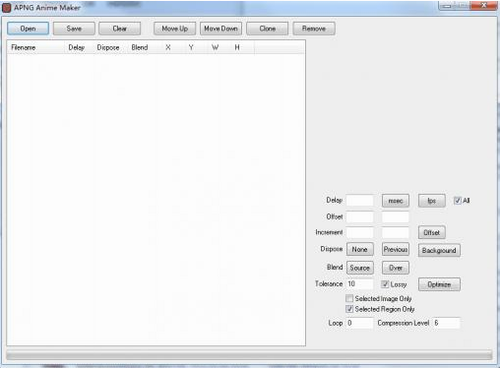
Task: Clone the selected frame
Action: (x=267, y=29)
